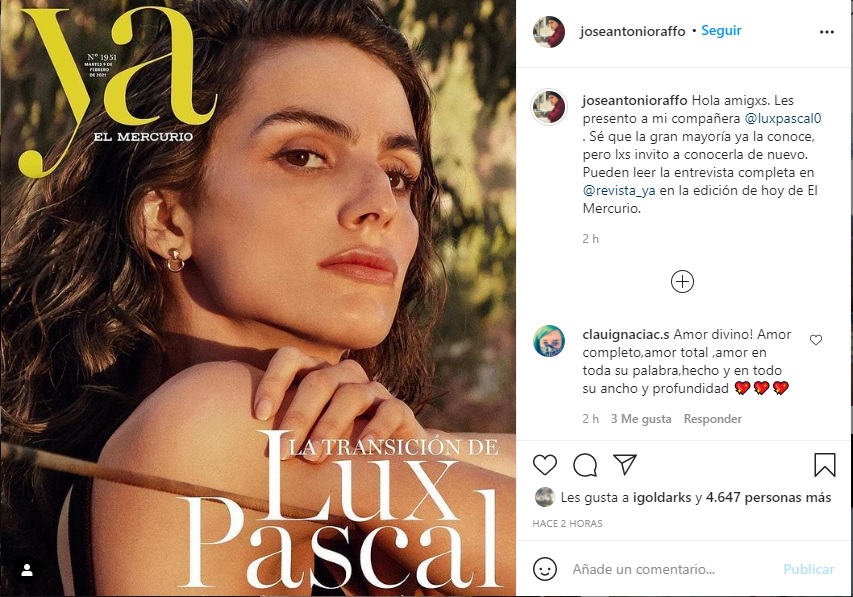This screenshot has width=853, height=597.
Task: Save post with the bookmark icon
Action: [x=825, y=465]
